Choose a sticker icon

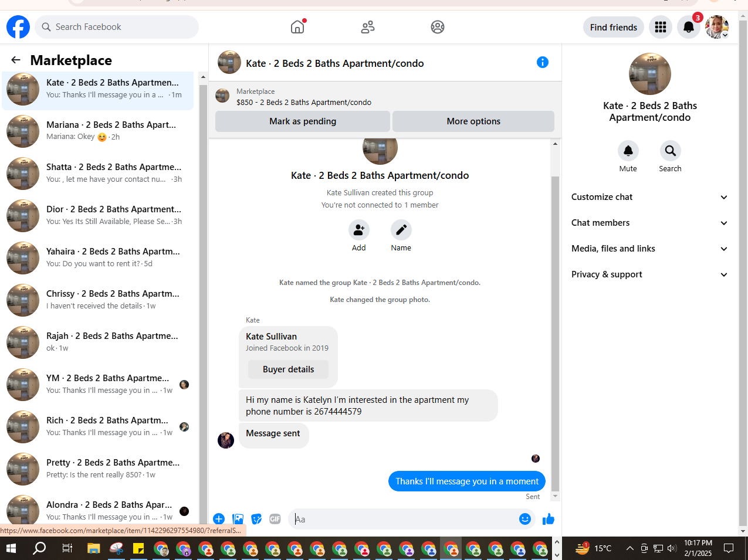(x=256, y=519)
